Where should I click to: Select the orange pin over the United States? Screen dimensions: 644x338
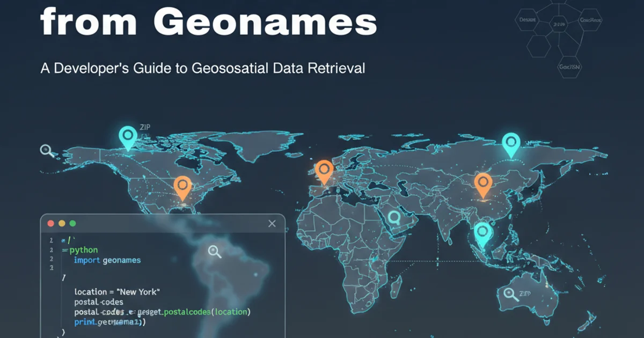tap(182, 186)
